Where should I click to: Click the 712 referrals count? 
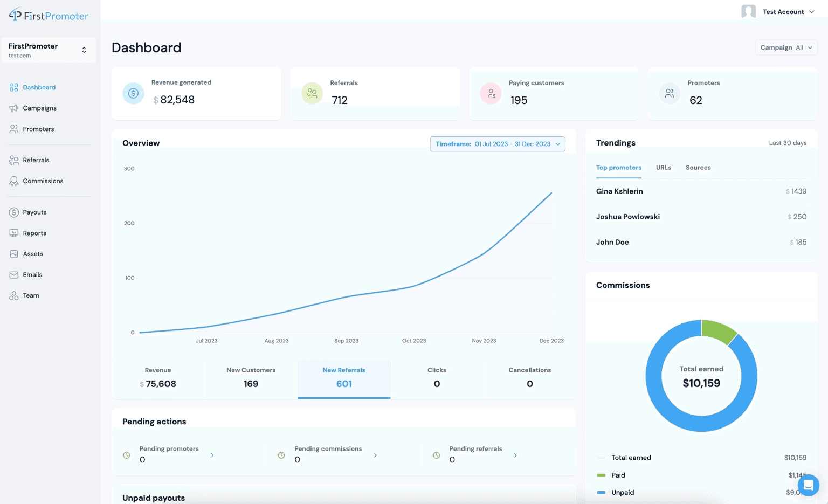tap(340, 100)
